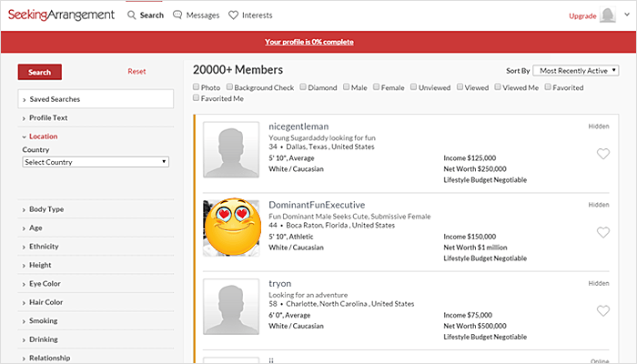Open the account menu arrow next to avatar
637x364 pixels.
click(x=627, y=15)
